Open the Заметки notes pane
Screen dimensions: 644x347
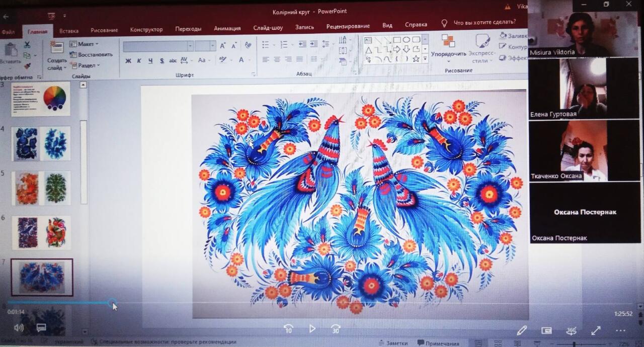pyautogui.click(x=393, y=343)
